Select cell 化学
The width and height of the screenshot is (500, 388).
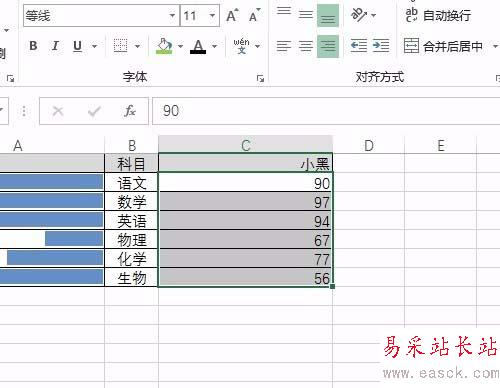pos(132,258)
